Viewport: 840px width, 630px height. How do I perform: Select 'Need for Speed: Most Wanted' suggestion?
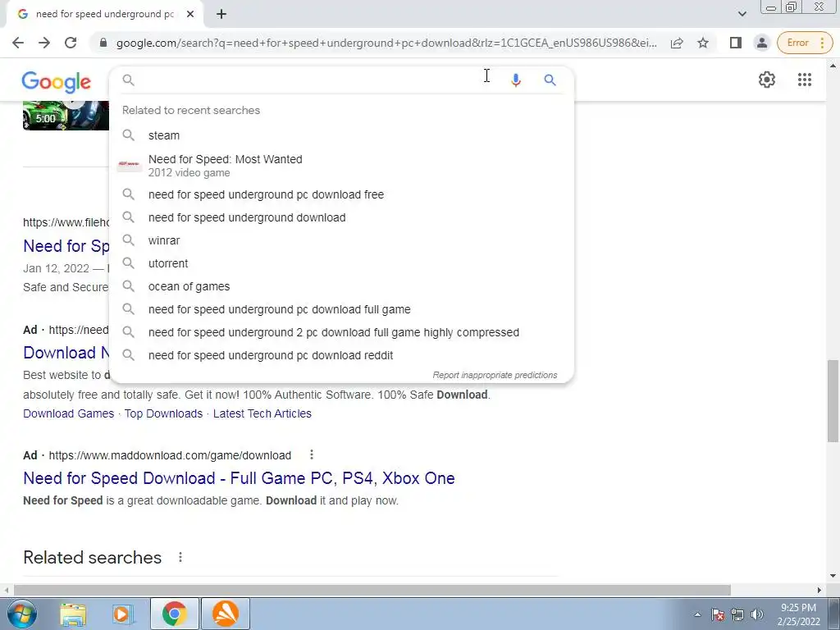click(341, 166)
